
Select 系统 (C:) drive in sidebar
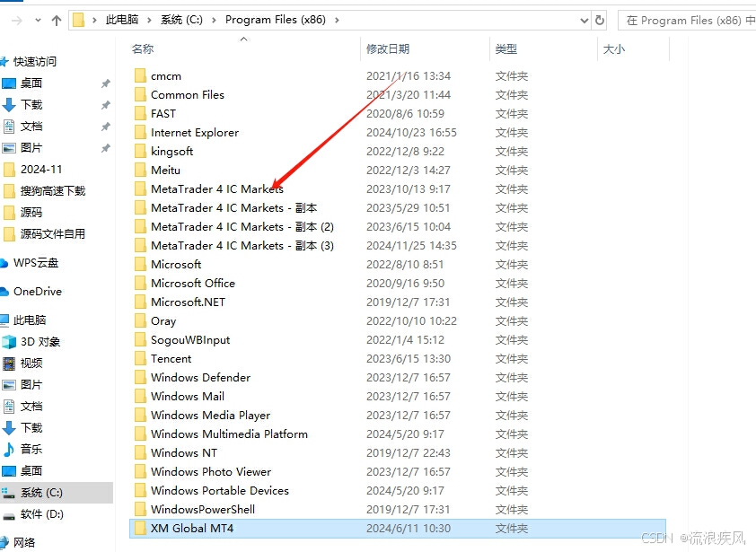[57, 493]
